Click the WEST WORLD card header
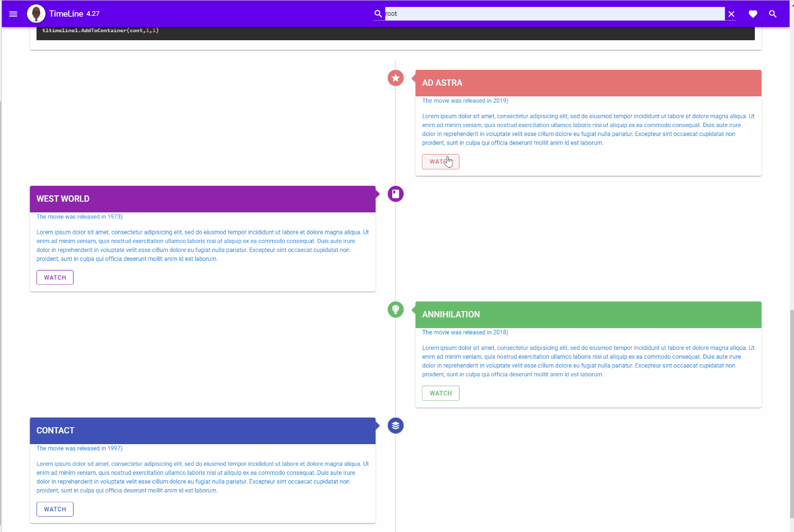The height and width of the screenshot is (532, 794). (x=203, y=199)
